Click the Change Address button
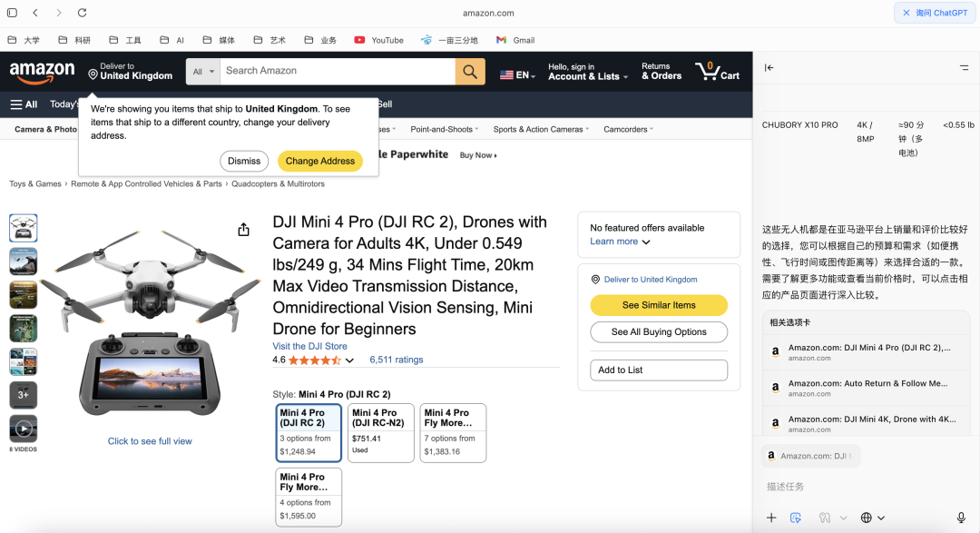 click(320, 161)
